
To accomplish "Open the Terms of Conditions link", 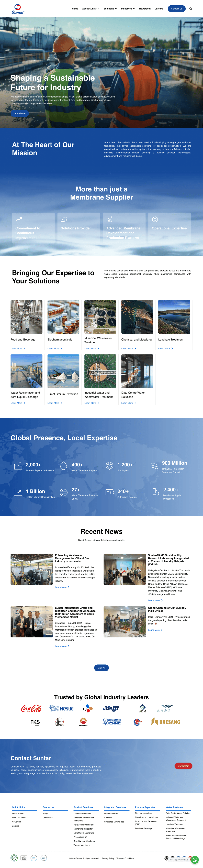I will (x=125, y=859).
